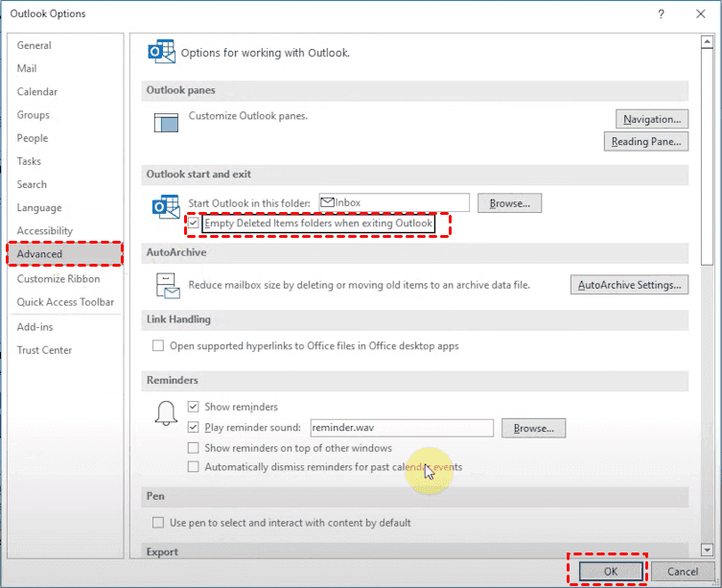Click the Pen section header
The height and width of the screenshot is (588, 722).
pyautogui.click(x=415, y=496)
